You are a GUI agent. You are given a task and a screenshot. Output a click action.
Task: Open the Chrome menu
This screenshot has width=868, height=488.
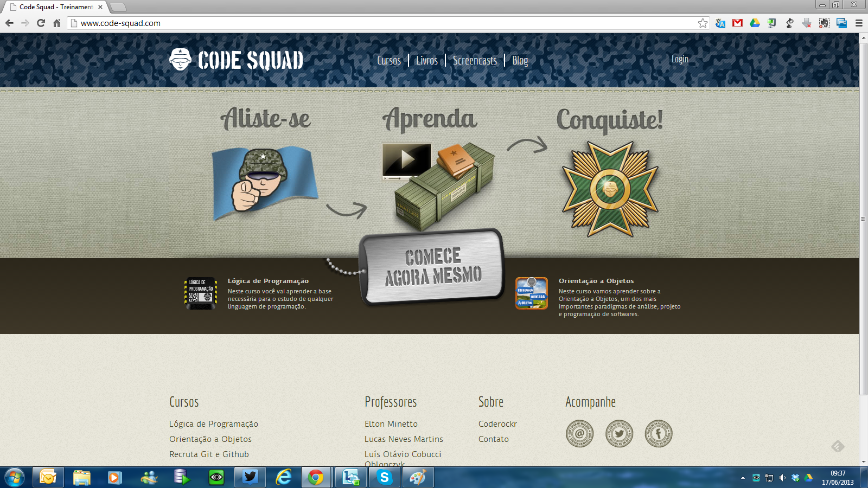pos(859,23)
